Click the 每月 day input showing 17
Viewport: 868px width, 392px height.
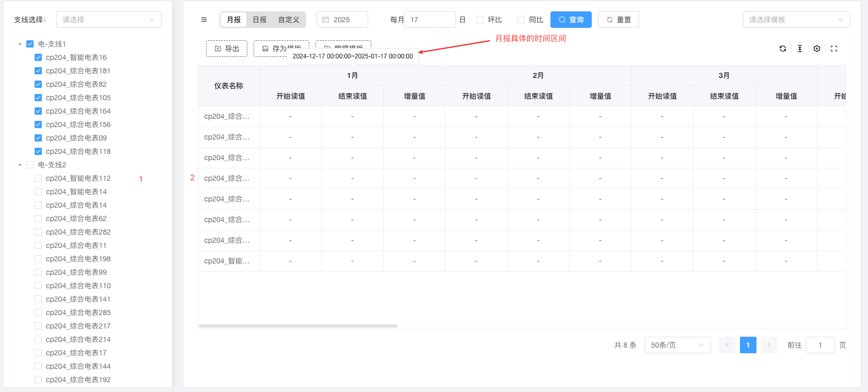pyautogui.click(x=430, y=20)
